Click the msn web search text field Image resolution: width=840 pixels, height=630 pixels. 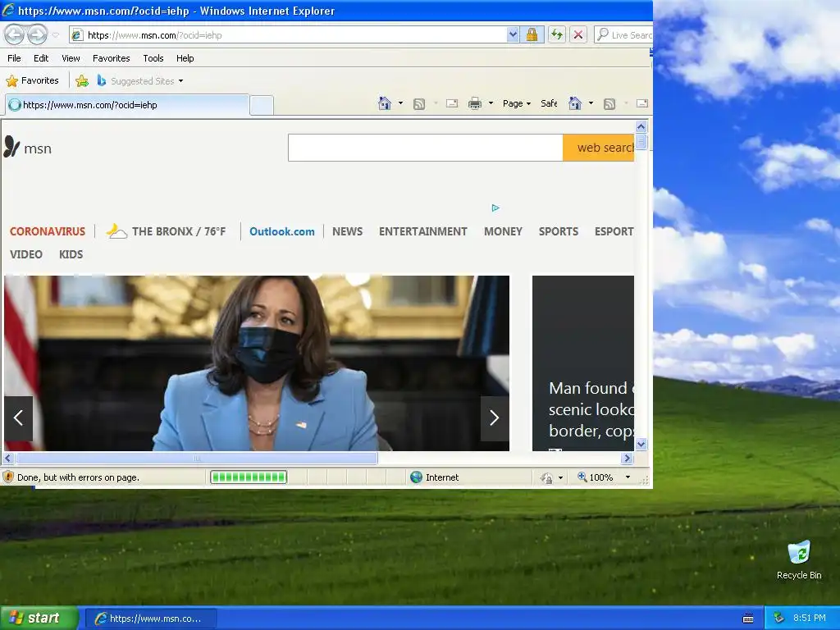pyautogui.click(x=426, y=148)
